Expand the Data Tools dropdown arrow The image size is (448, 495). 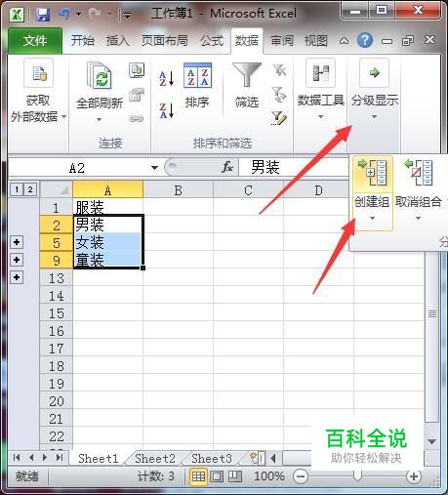click(x=320, y=116)
